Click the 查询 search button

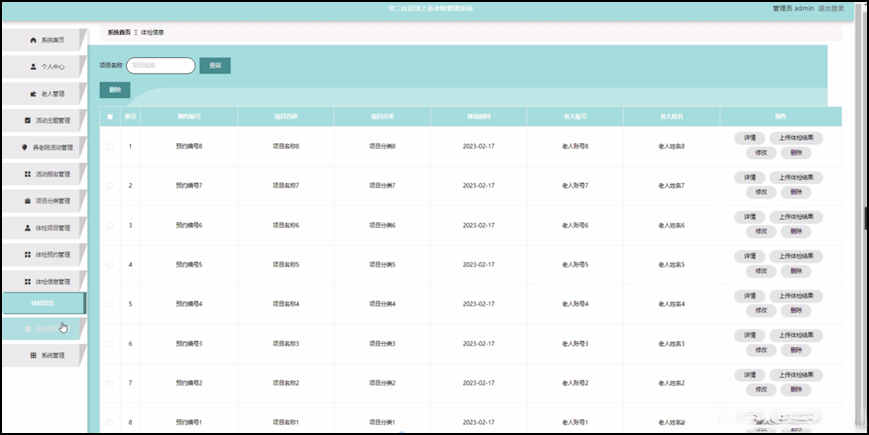tap(215, 65)
